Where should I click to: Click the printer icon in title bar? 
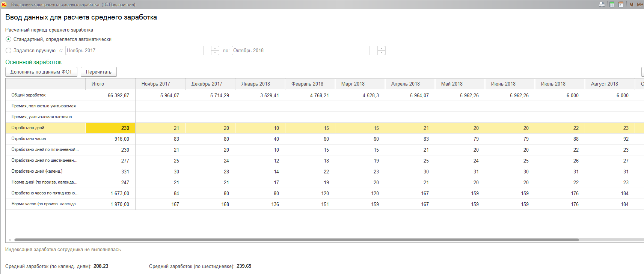tap(602, 5)
